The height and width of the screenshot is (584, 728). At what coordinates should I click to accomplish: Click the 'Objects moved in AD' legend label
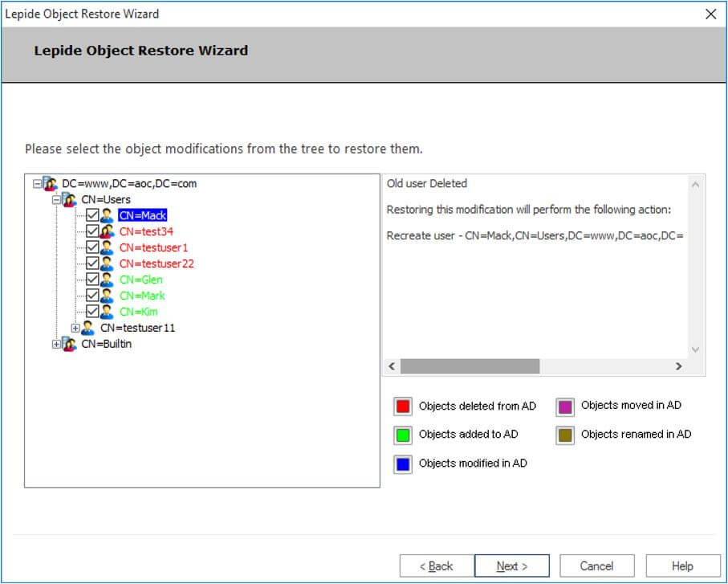click(x=631, y=405)
